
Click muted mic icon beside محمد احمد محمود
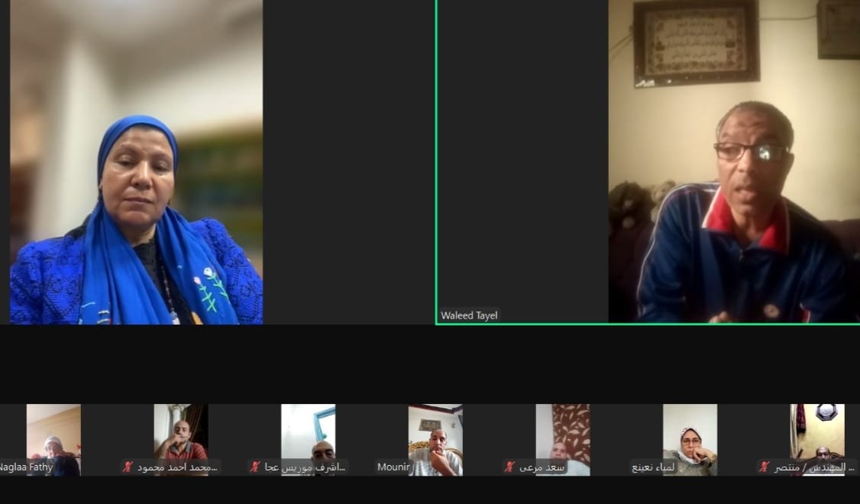(x=128, y=467)
